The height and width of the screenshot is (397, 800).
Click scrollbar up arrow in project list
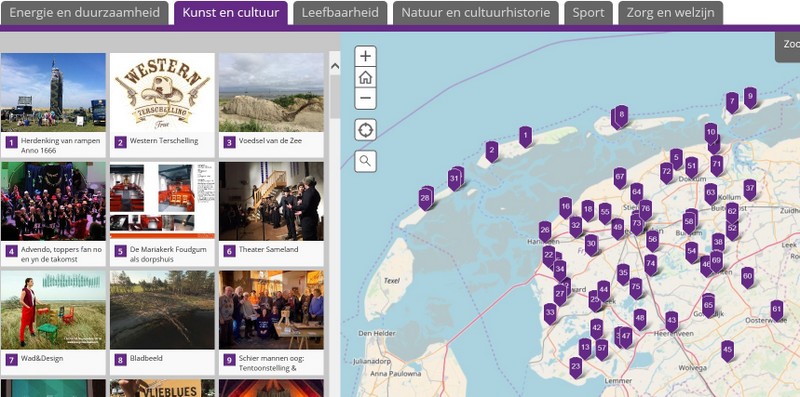point(335,66)
